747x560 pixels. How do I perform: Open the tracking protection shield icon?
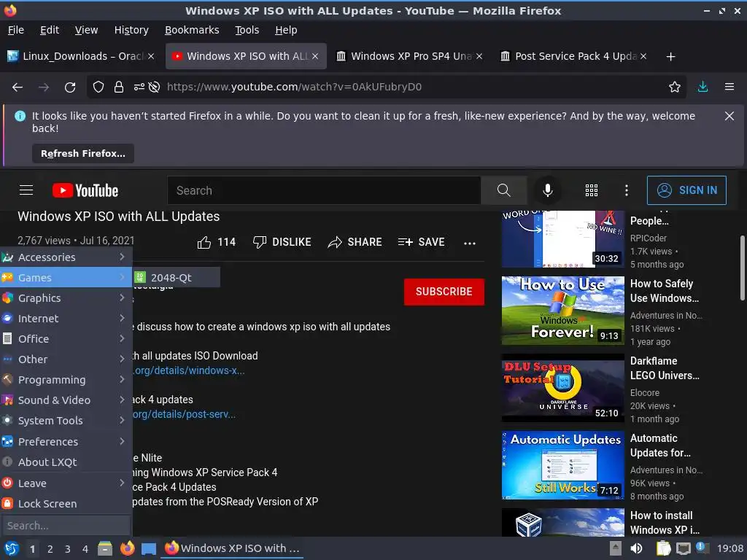98,87
